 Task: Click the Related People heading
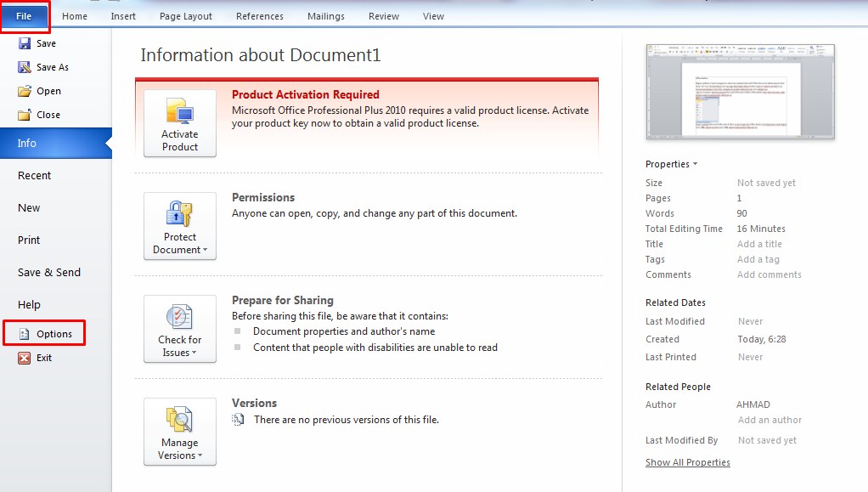click(x=678, y=387)
